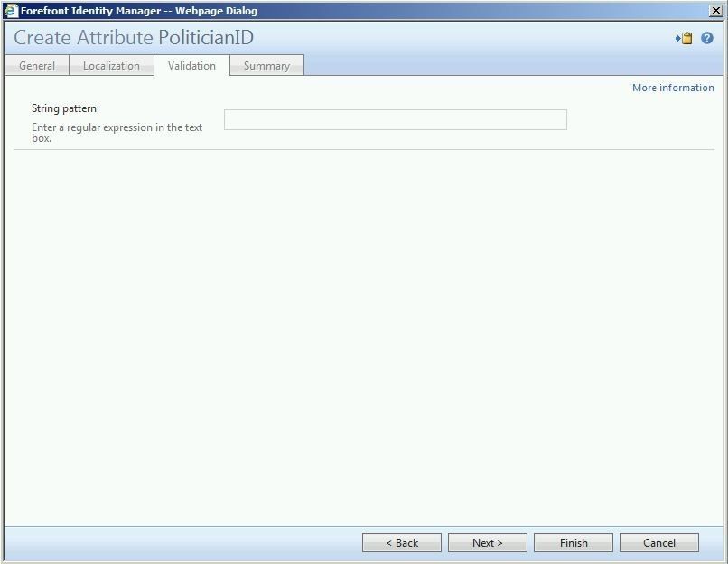This screenshot has height=564, width=728.
Task: Click the Finish button
Action: (x=574, y=542)
